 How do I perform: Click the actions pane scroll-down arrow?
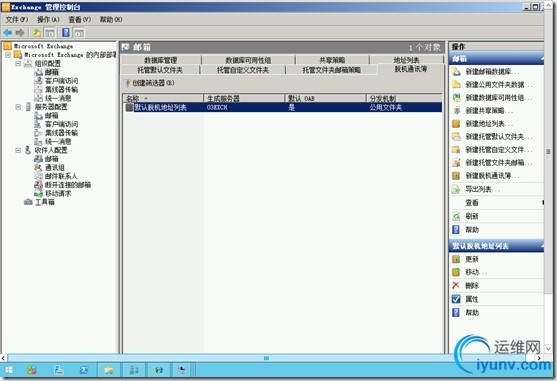point(548,349)
